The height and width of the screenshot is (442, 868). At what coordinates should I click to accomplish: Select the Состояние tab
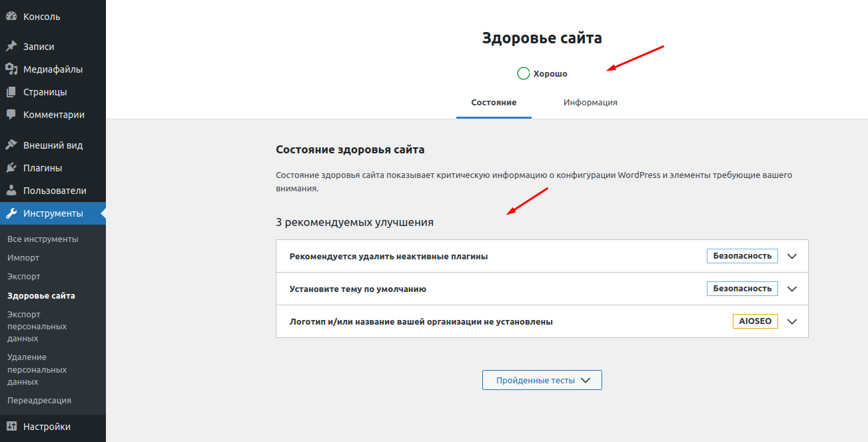[494, 103]
